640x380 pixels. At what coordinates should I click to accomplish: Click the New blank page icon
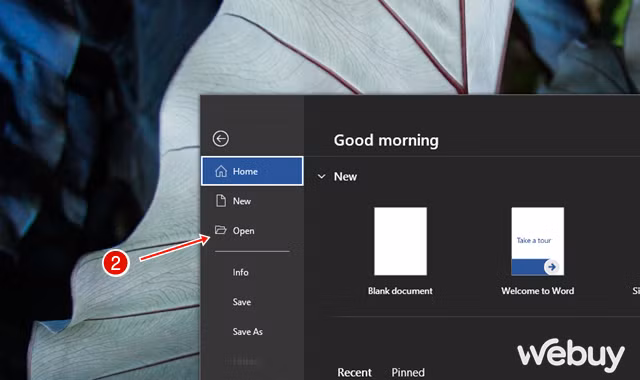coord(221,201)
